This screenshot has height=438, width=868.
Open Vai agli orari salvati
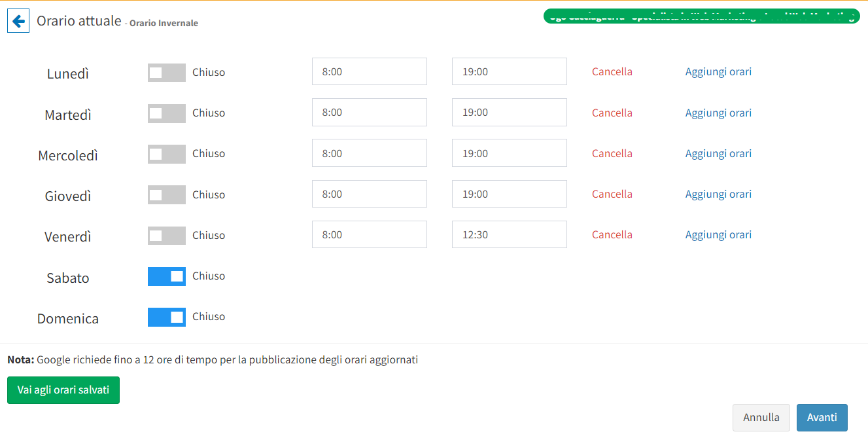pyautogui.click(x=63, y=390)
